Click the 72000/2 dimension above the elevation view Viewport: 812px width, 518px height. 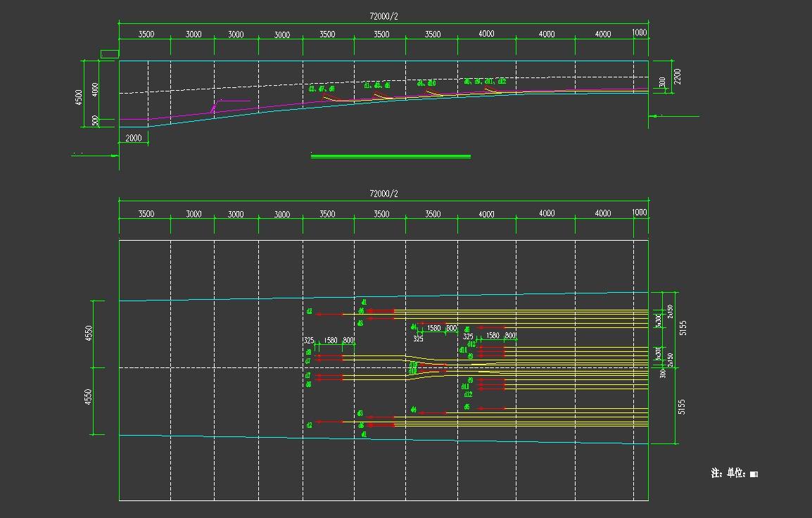click(383, 16)
